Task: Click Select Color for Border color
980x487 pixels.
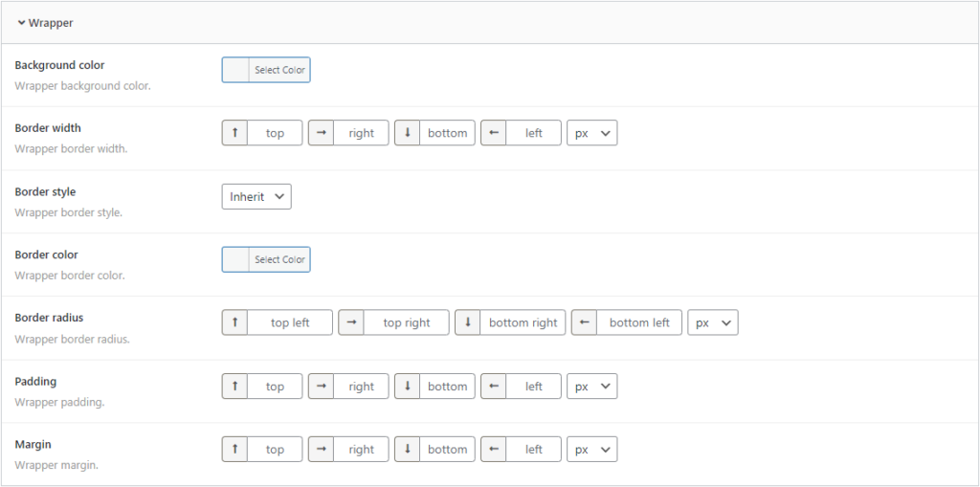Action: (x=279, y=259)
